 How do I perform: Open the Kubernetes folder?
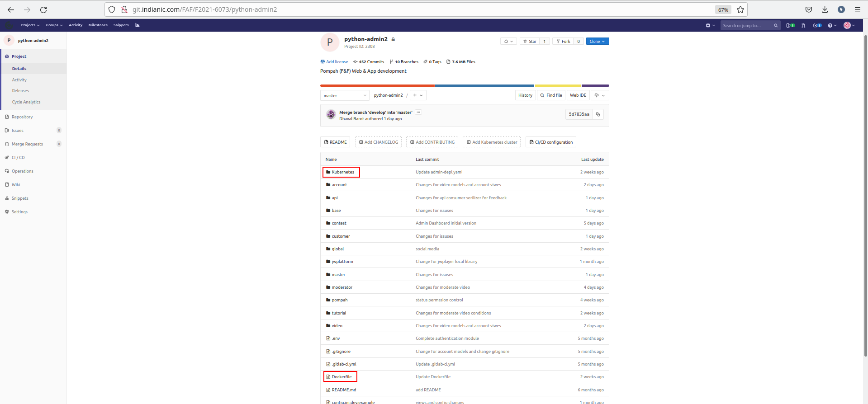[343, 172]
